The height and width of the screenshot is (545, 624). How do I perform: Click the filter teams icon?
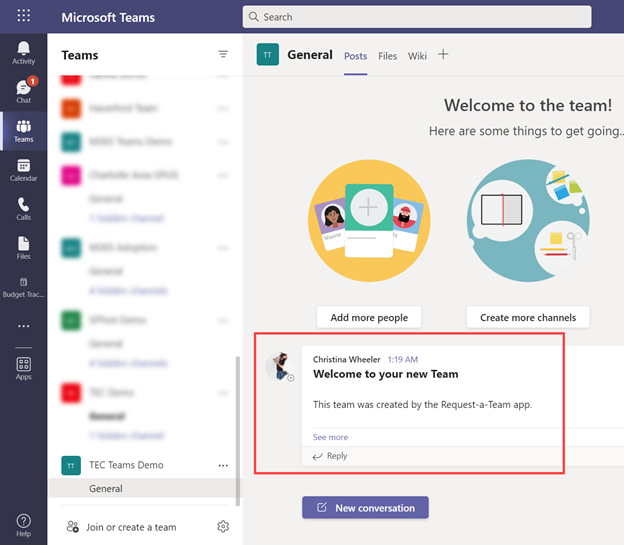(223, 54)
